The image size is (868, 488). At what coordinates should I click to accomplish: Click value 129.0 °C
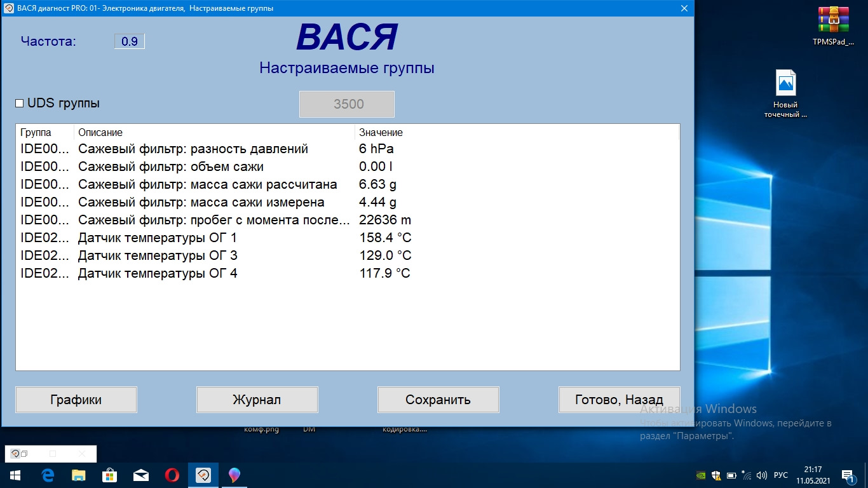click(x=385, y=255)
